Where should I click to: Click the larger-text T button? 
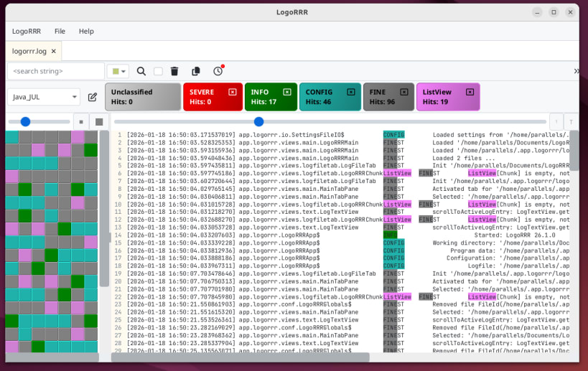[571, 122]
